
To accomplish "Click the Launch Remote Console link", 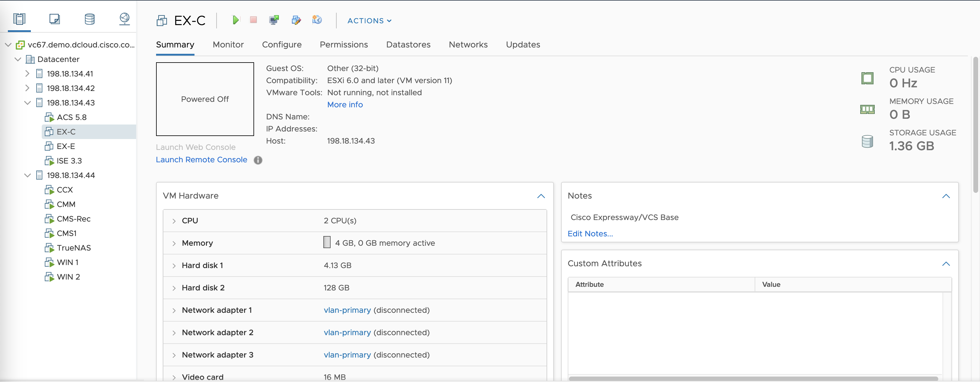I will (x=201, y=160).
